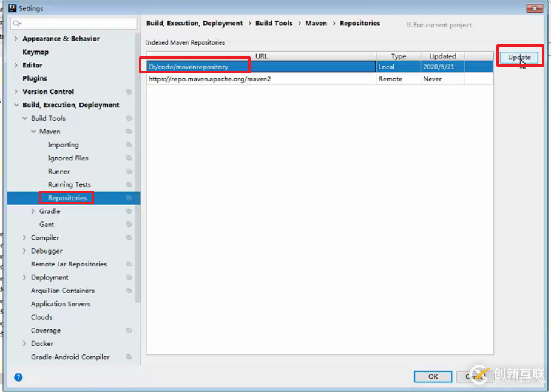
Task: Expand the Gradle node arrow
Action: (33, 211)
